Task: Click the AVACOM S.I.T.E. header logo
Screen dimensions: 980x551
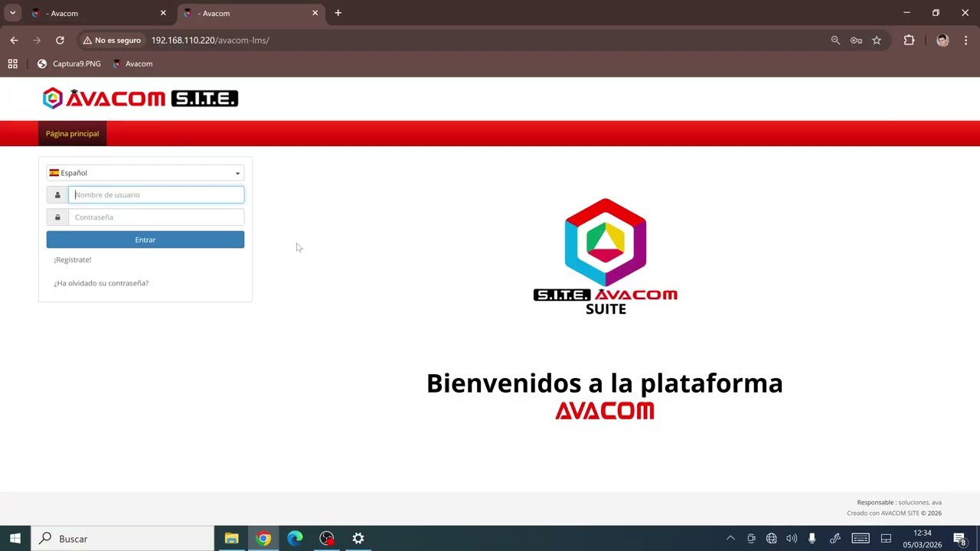Action: pos(140,98)
